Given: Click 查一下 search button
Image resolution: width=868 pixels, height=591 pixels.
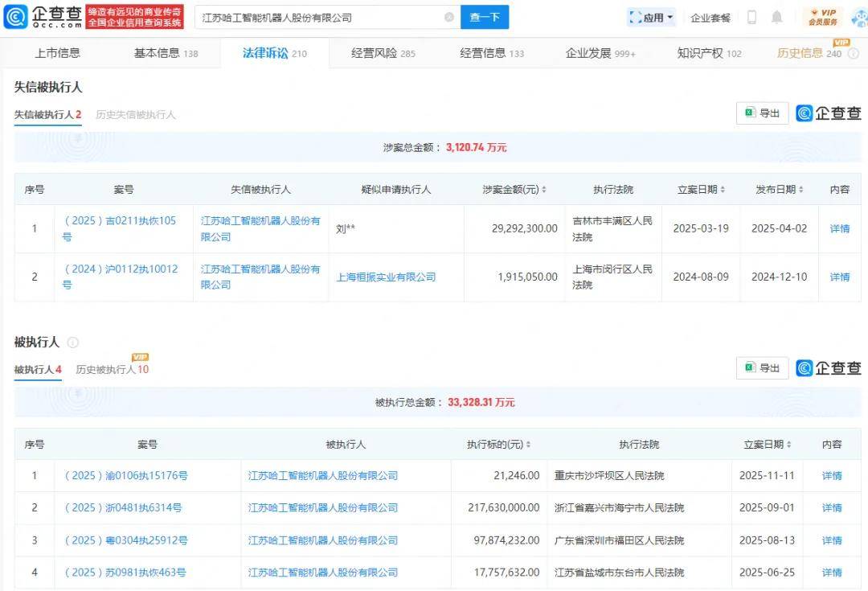Looking at the screenshot, I should (x=484, y=18).
